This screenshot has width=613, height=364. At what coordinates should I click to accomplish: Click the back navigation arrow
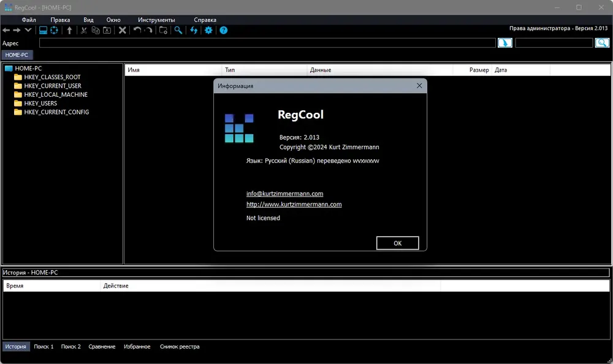click(x=6, y=30)
